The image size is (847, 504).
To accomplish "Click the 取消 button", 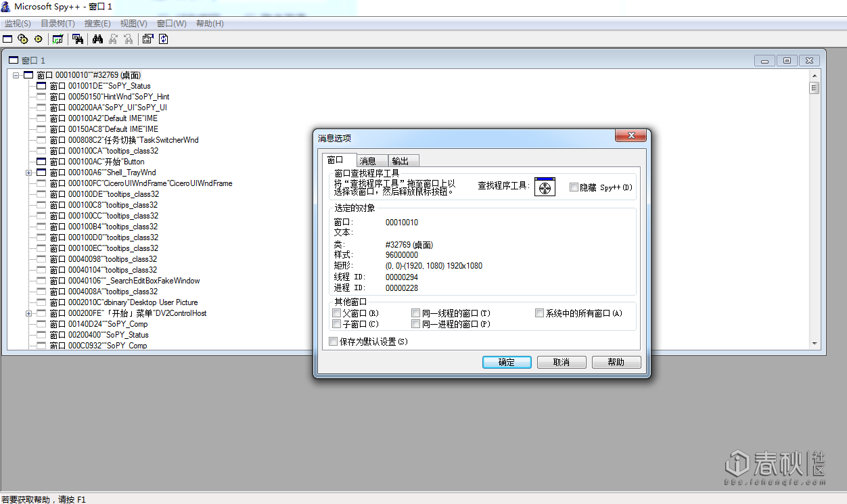I will [562, 362].
